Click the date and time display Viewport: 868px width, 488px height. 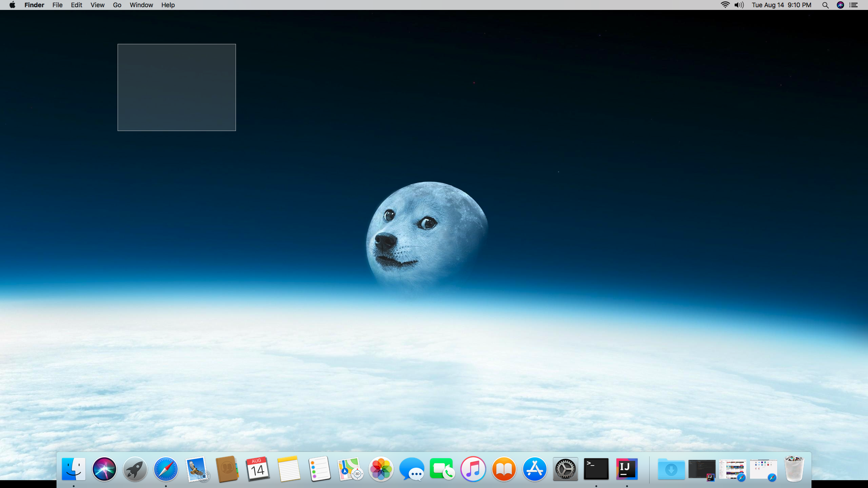(x=781, y=5)
